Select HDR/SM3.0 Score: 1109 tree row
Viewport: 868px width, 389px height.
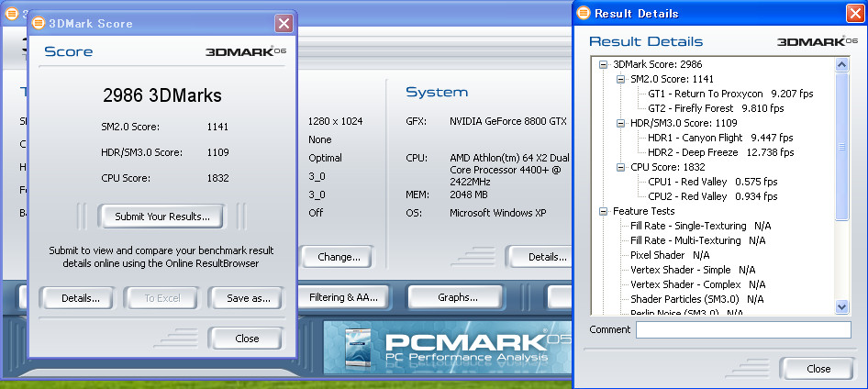[x=683, y=123]
